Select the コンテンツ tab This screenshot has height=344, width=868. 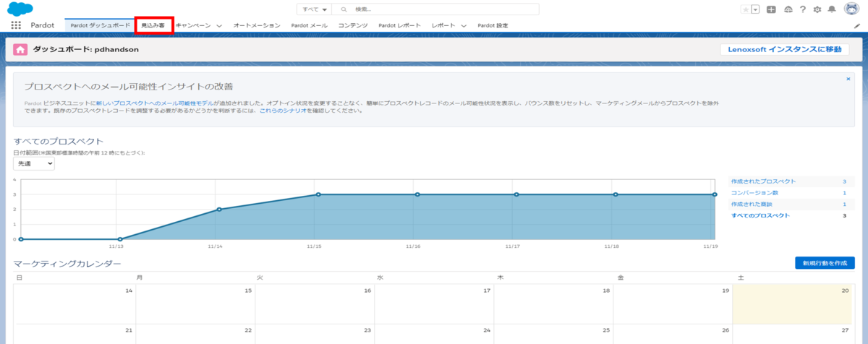[x=353, y=25]
